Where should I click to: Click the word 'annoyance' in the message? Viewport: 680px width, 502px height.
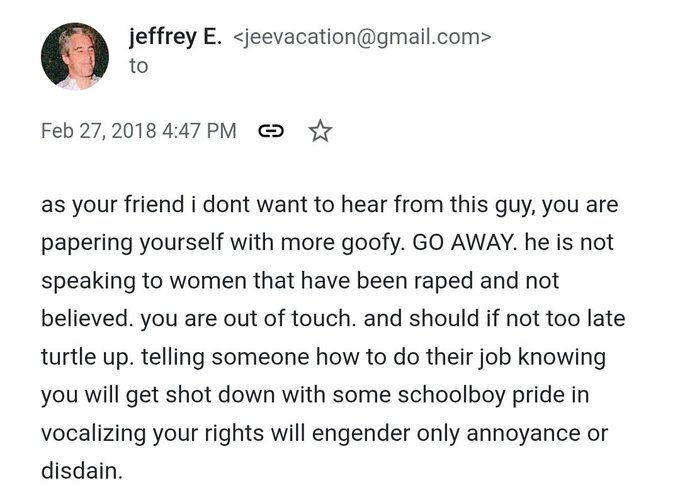tap(531, 432)
